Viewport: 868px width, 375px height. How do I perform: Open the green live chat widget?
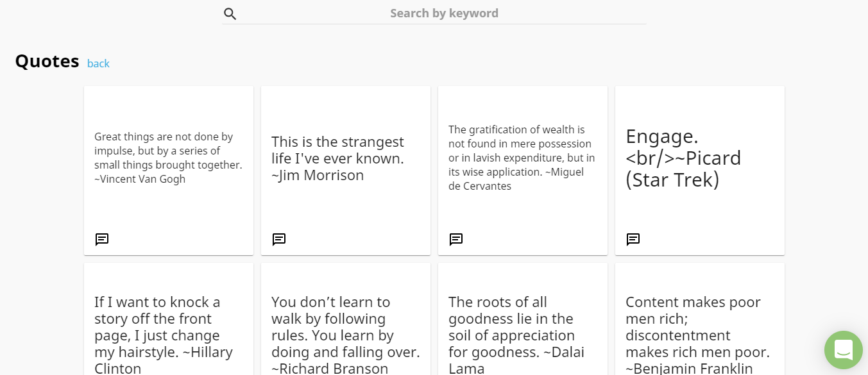[843, 350]
